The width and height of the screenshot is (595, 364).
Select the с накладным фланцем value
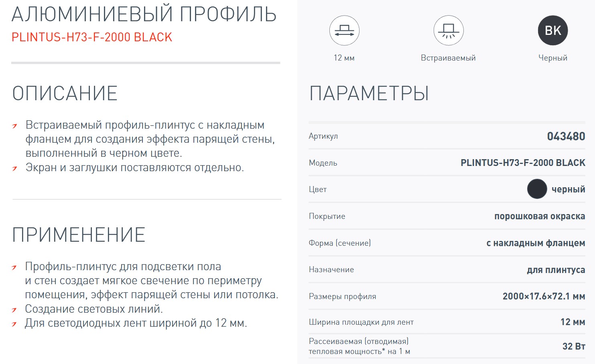536,243
